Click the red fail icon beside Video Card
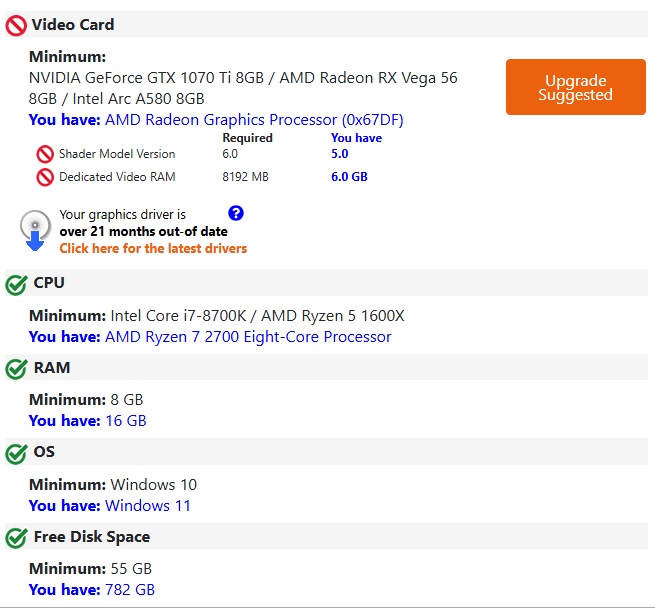This screenshot has height=608, width=655. (16, 25)
